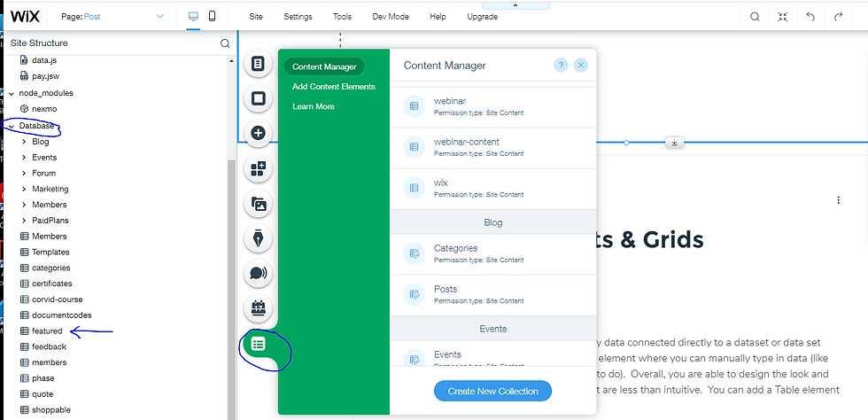
Task: Click the webinar-content collection icon
Action: pos(414,147)
